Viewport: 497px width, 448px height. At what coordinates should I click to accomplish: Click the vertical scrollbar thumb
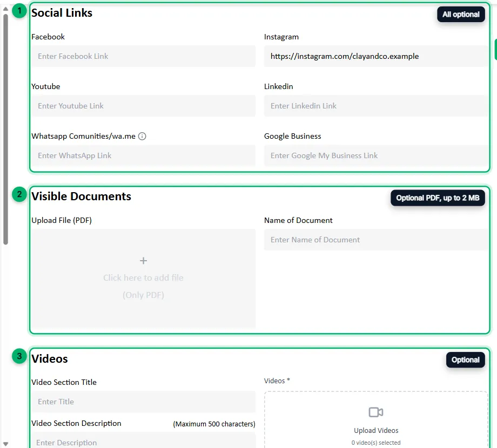(x=5, y=129)
